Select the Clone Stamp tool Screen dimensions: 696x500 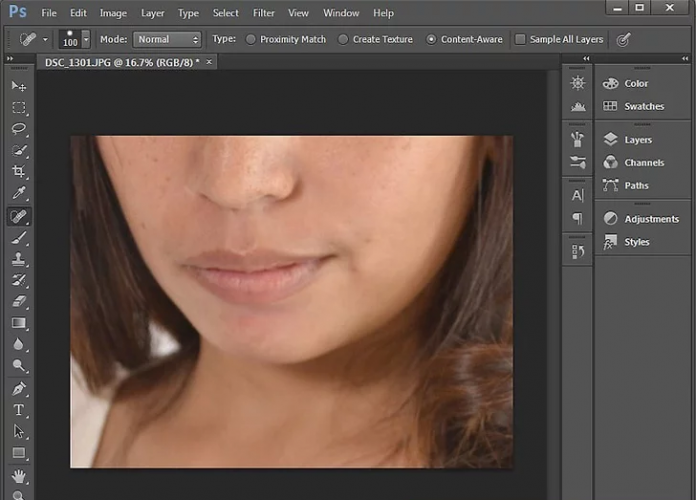click(x=19, y=259)
